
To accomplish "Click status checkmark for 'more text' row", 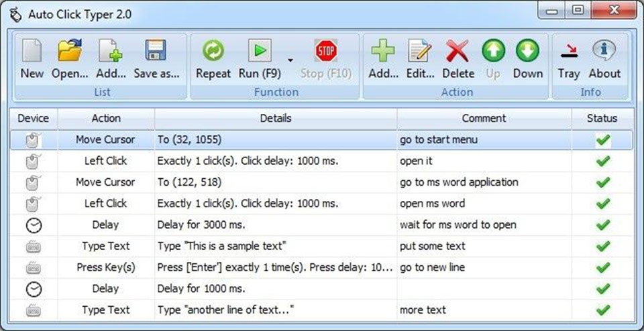I will pyautogui.click(x=602, y=310).
